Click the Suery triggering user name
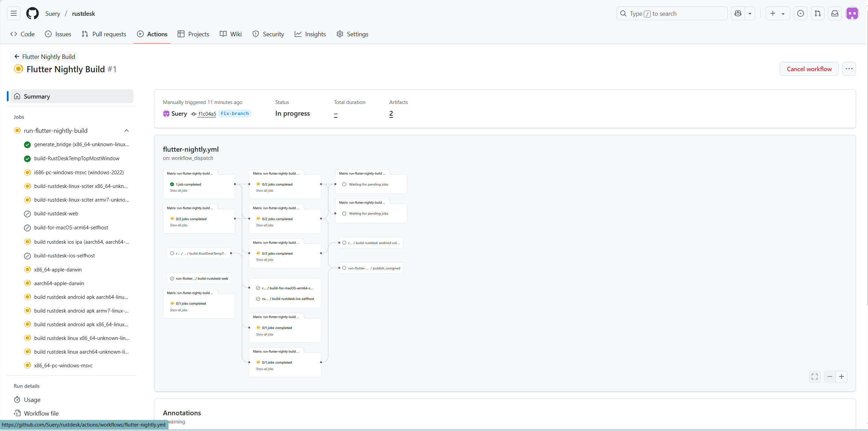The image size is (868, 431). coord(179,114)
